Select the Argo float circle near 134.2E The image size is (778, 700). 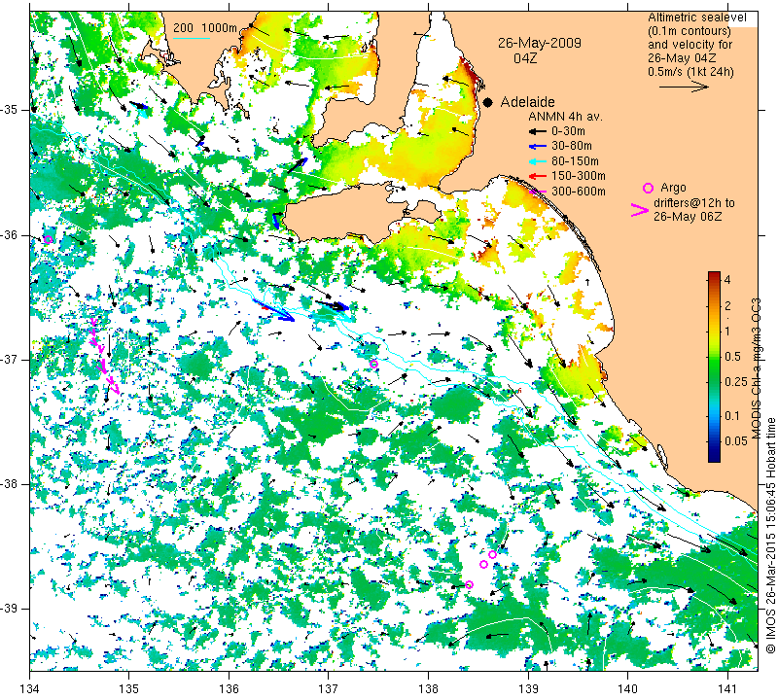click(48, 239)
